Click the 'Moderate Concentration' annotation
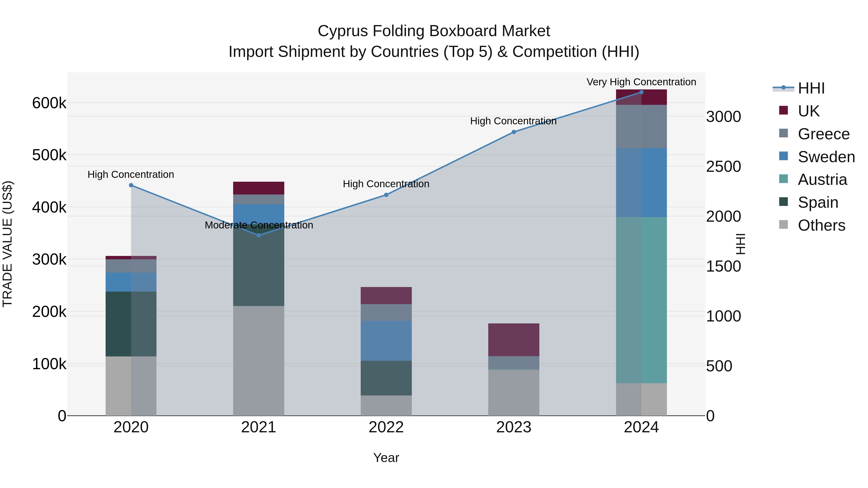This screenshot has width=868, height=488. 259,225
